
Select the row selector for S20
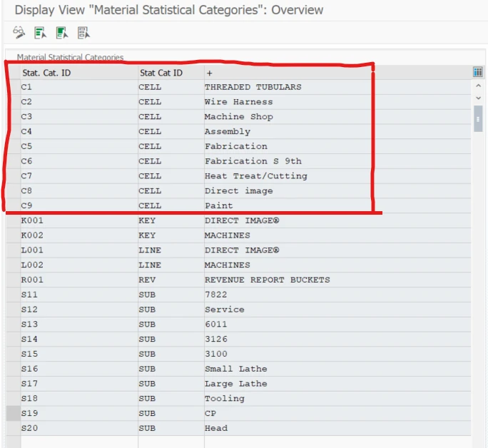click(x=14, y=429)
